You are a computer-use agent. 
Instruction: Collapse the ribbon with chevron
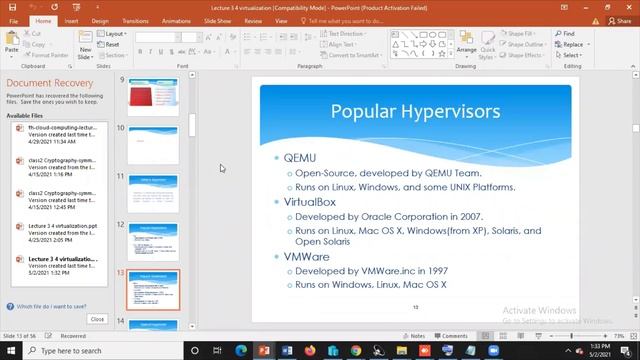pos(633,66)
